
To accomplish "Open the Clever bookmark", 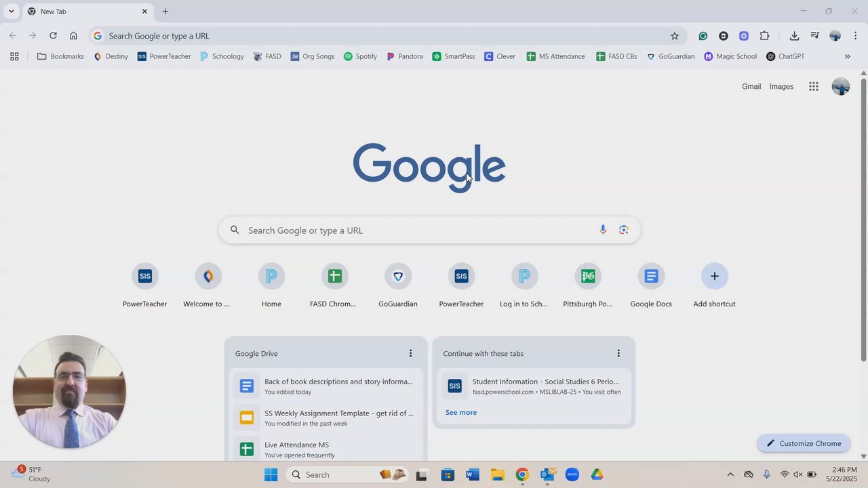I will click(500, 56).
